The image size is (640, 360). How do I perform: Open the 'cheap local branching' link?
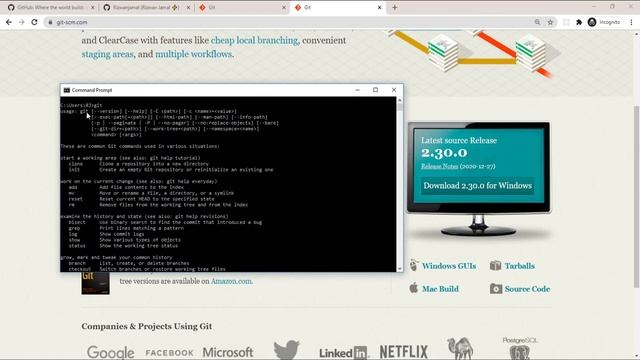point(254,40)
